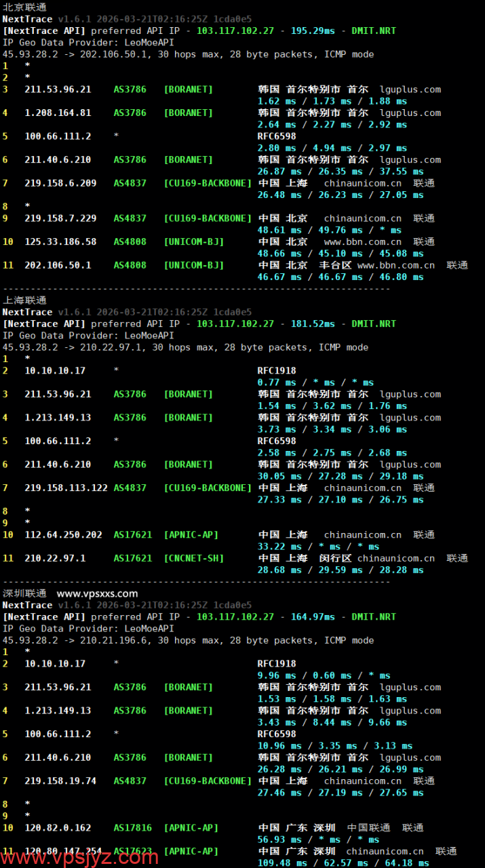This screenshot has height=868, width=485.
Task: Click the 112.64.250.202 hop address
Action: (x=63, y=535)
